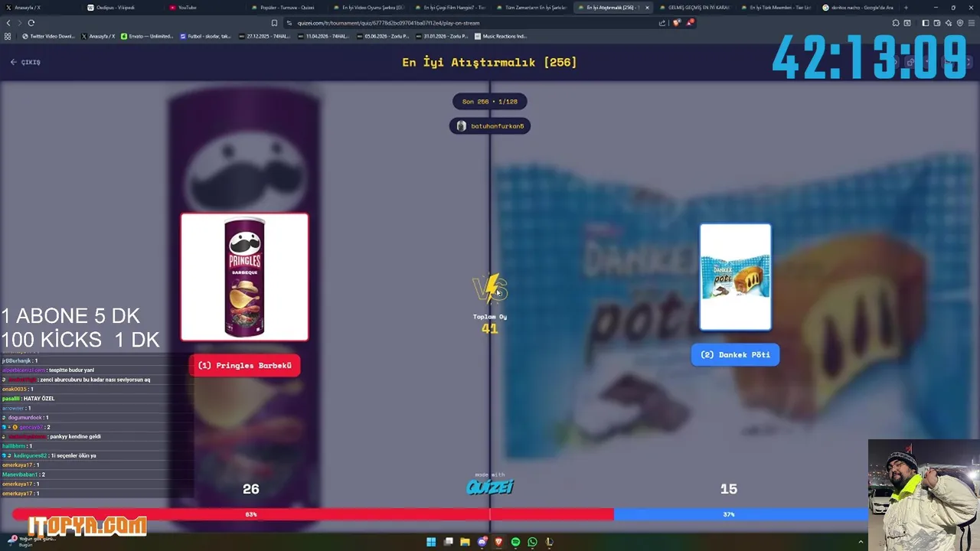Click chat message '1i seçenler ölün ya'

click(73, 456)
